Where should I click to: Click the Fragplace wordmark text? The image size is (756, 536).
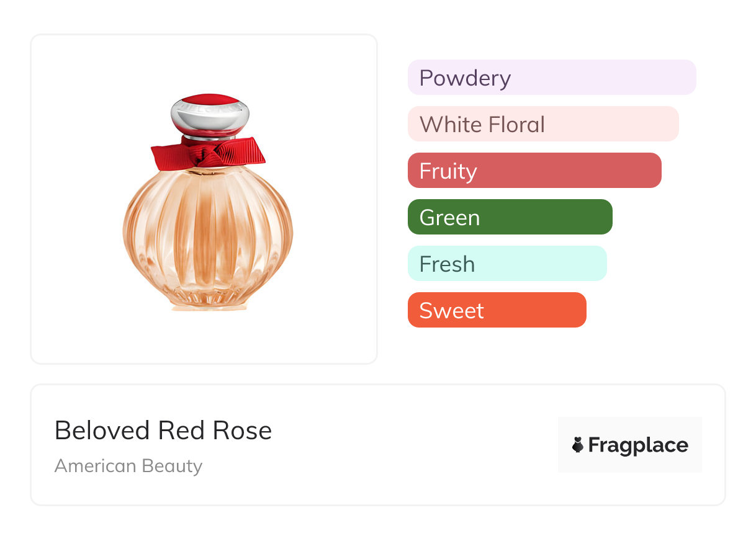tap(638, 445)
